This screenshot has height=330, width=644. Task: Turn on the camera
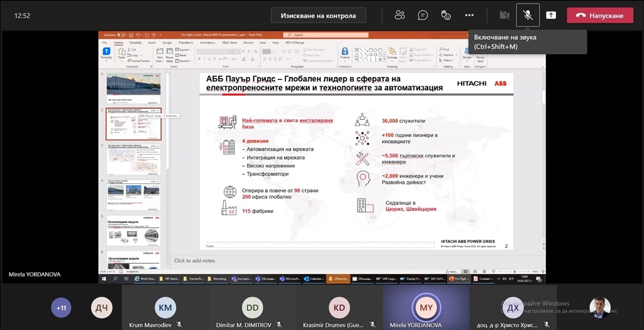pyautogui.click(x=504, y=15)
